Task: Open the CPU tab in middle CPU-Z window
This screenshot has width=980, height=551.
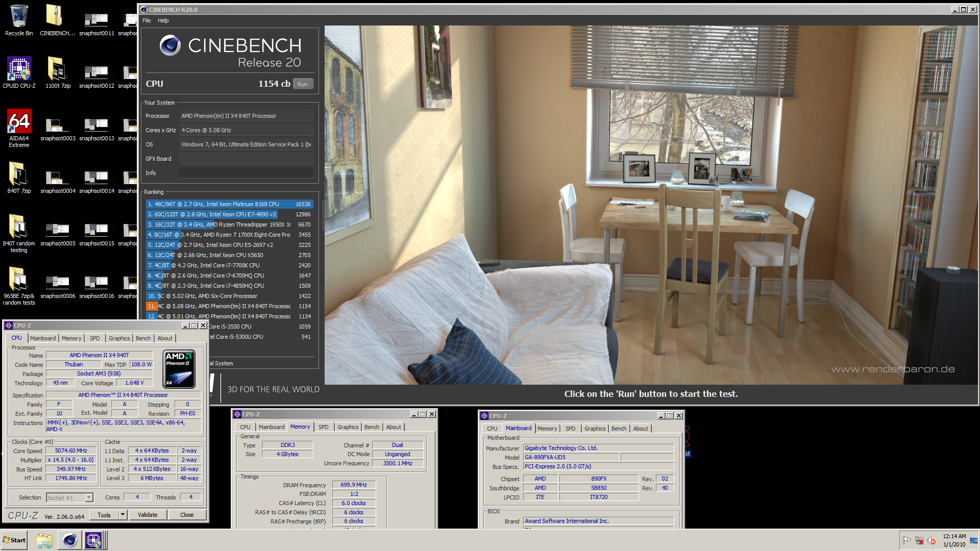Action: coord(246,427)
